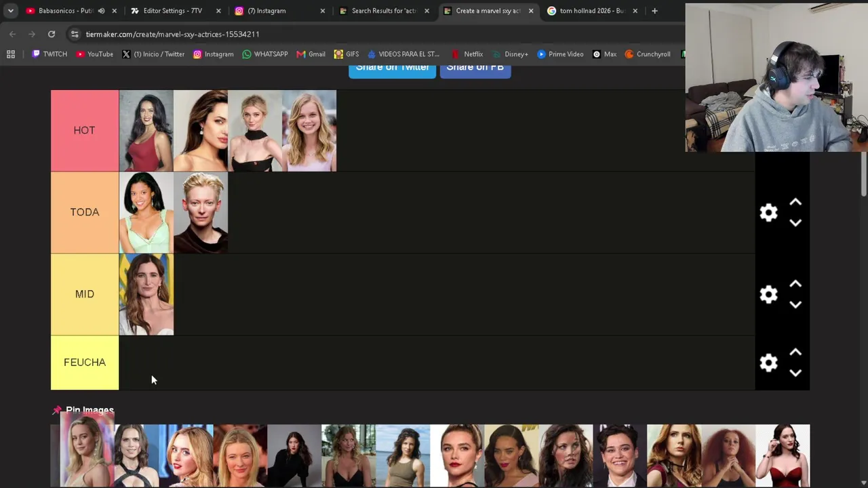Mute the Babasonicos tab audio
868x488 pixels.
(x=101, y=11)
